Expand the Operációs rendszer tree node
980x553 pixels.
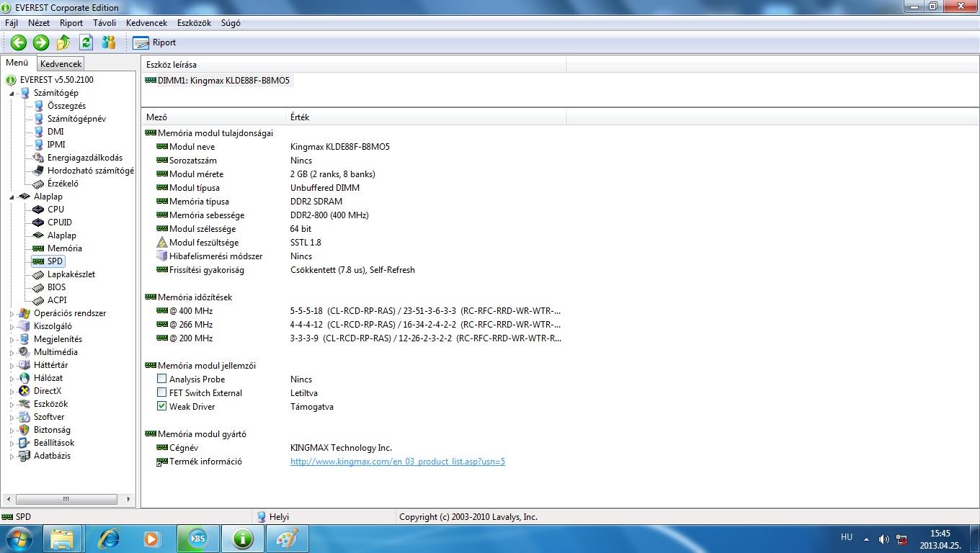click(x=12, y=313)
